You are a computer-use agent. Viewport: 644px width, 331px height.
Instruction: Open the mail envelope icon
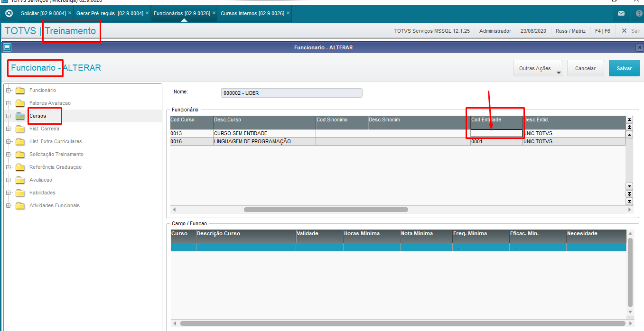pyautogui.click(x=621, y=13)
